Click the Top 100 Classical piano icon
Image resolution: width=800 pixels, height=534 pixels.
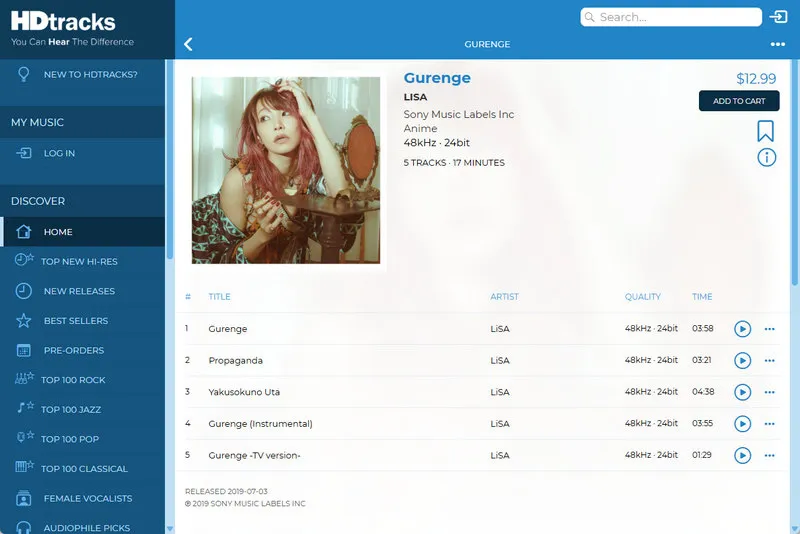[x=24, y=466]
